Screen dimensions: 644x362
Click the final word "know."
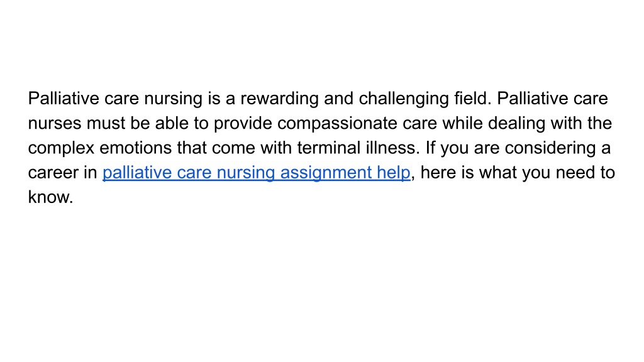tap(50, 197)
